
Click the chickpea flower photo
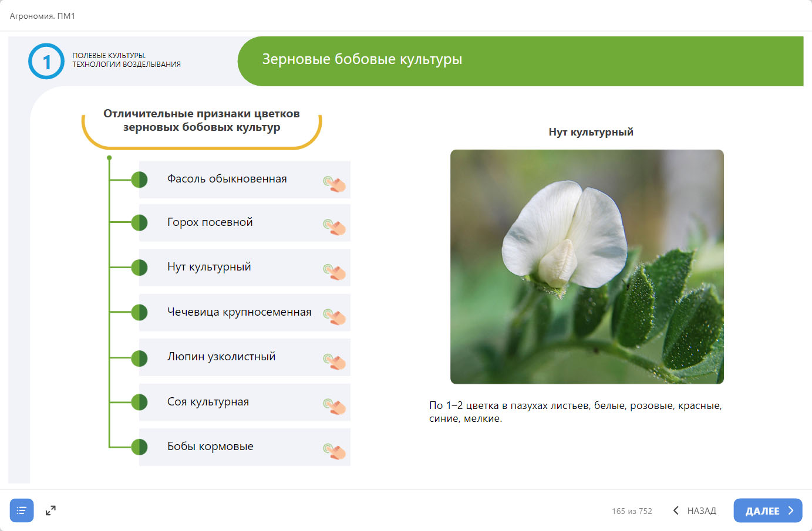tap(587, 267)
